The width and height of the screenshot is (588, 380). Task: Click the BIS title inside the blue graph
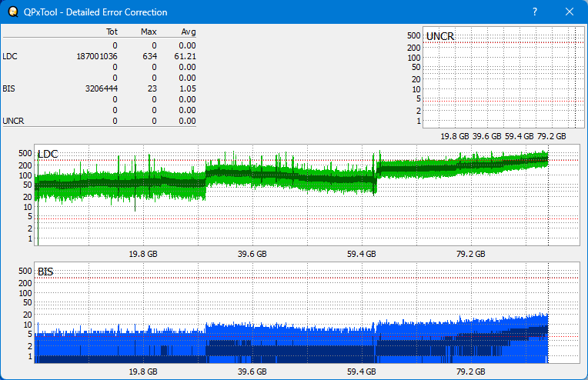pos(45,272)
